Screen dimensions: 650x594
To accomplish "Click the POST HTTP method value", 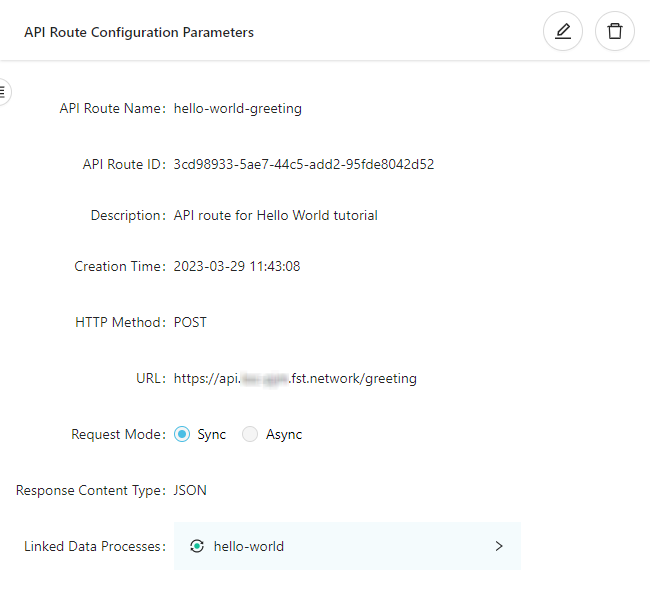I will point(190,322).
